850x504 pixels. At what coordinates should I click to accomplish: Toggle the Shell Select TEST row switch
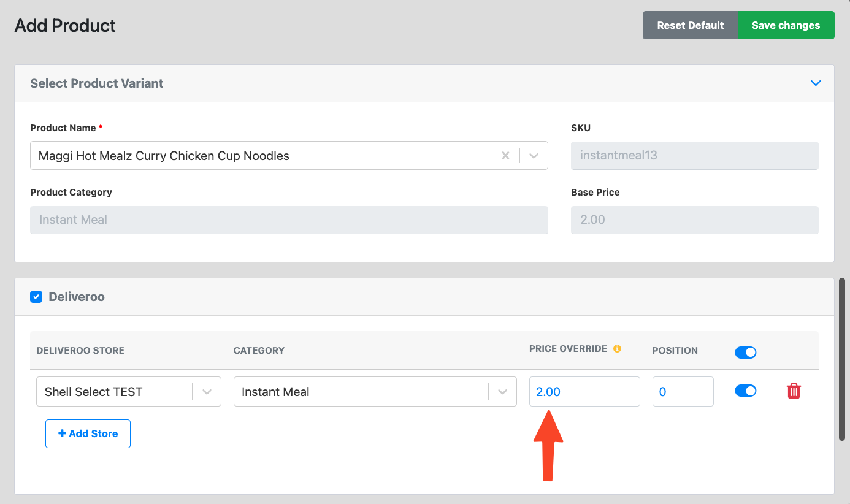745,391
